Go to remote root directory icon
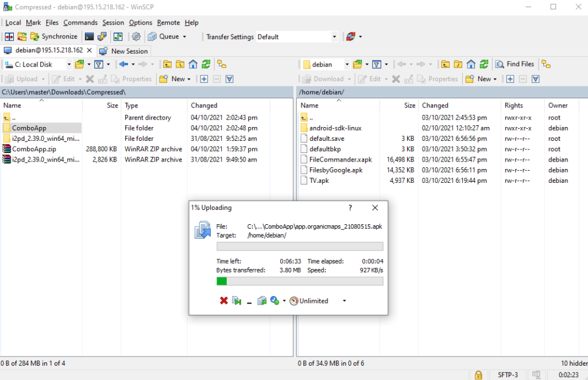Image resolution: width=588 pixels, height=380 pixels. tap(458, 64)
